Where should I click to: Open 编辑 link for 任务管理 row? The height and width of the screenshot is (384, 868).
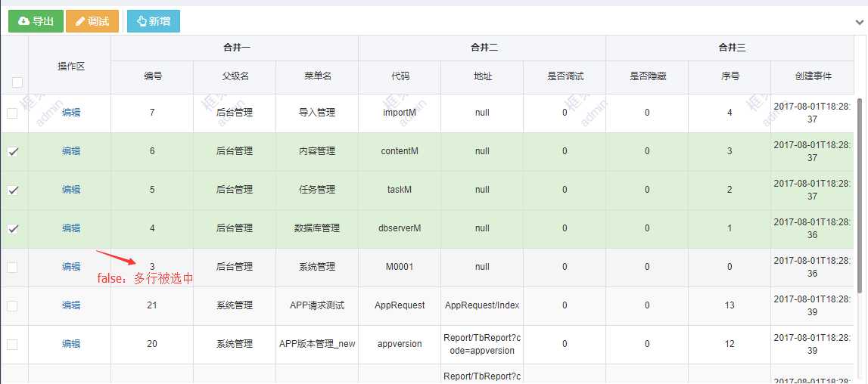tap(71, 190)
